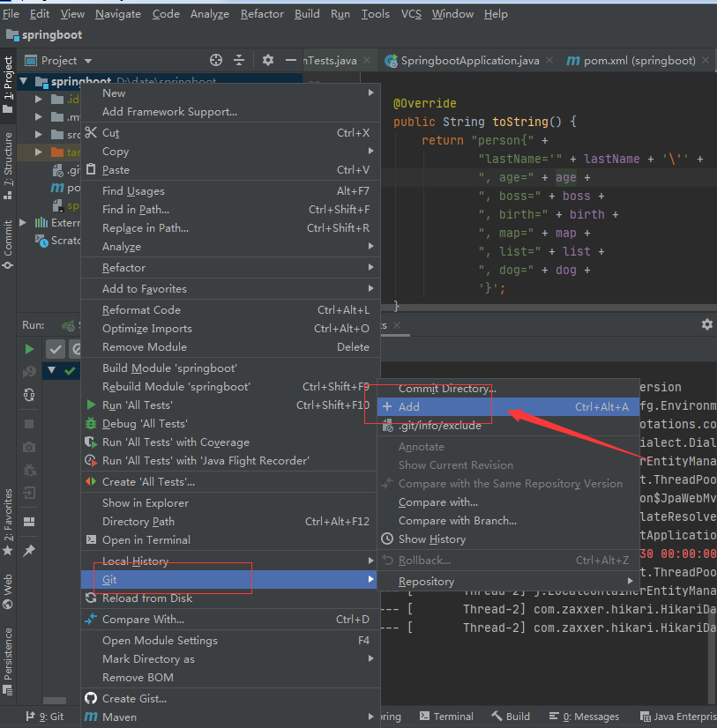
Task: Toggle show ignored tests icon
Action: pyautogui.click(x=76, y=349)
